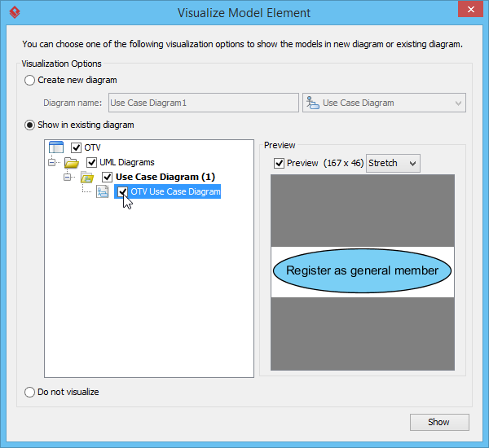Close the Visualize Model Element dialog

coord(470,9)
